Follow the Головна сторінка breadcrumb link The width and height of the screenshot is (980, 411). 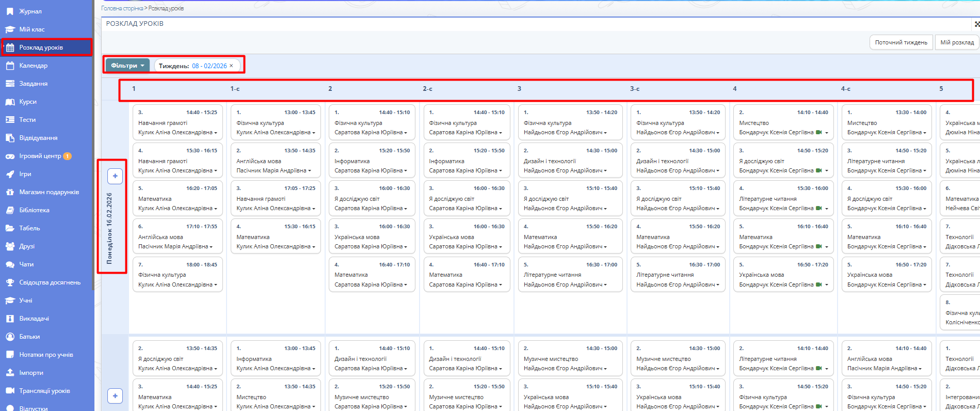122,8
